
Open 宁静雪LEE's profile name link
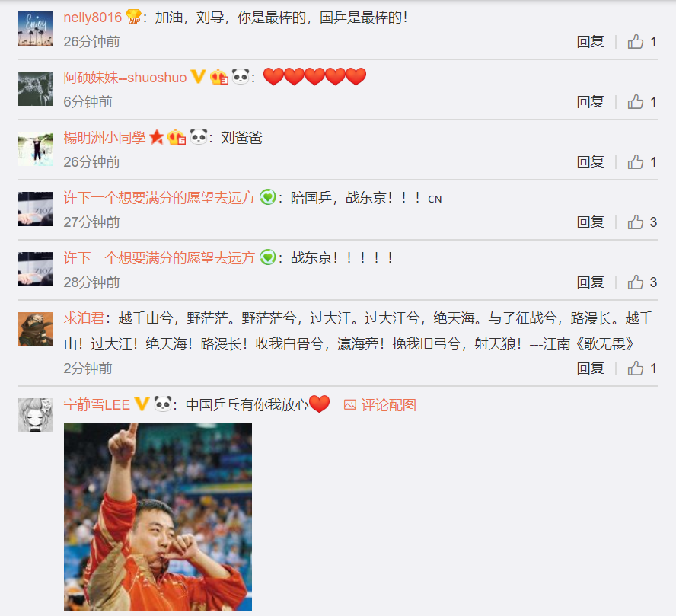click(97, 405)
